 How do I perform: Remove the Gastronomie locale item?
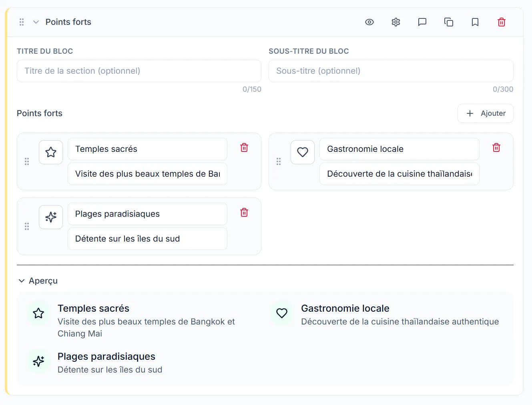point(496,148)
